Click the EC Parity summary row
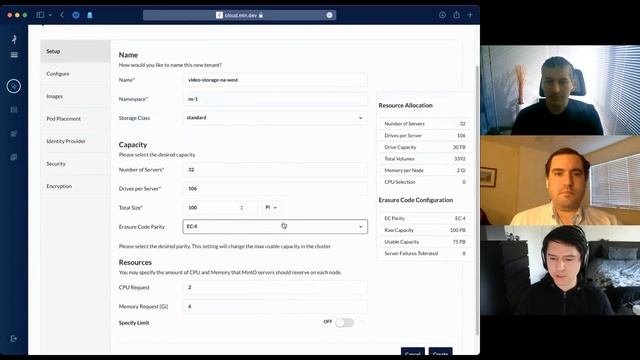Screen dimensions: 640x360 click(425, 218)
